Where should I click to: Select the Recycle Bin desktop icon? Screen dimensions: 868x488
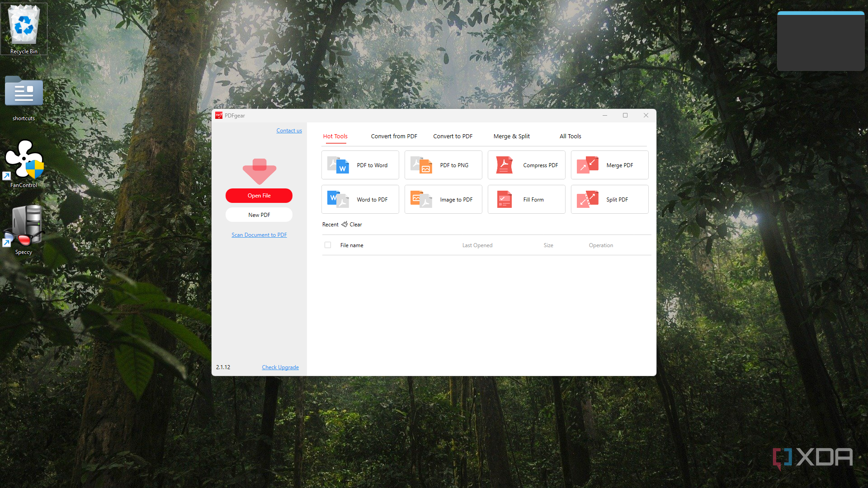pos(24,29)
